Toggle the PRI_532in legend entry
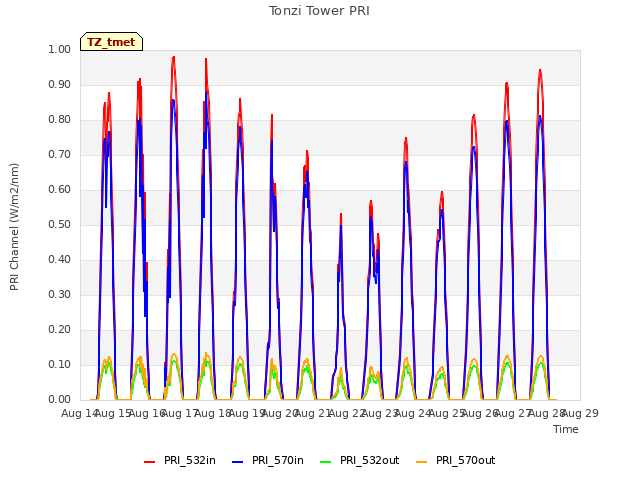Screen dimensions: 640x480 [x=180, y=460]
